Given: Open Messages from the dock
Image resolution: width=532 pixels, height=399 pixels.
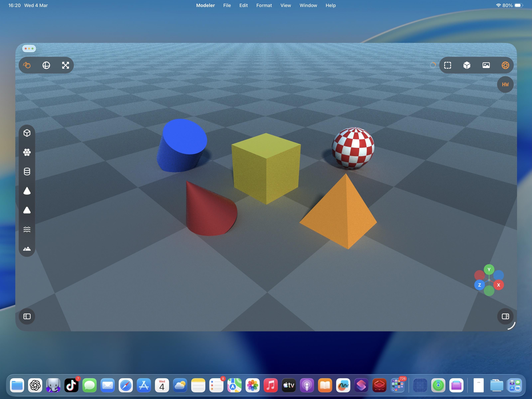Looking at the screenshot, I should tap(89, 386).
